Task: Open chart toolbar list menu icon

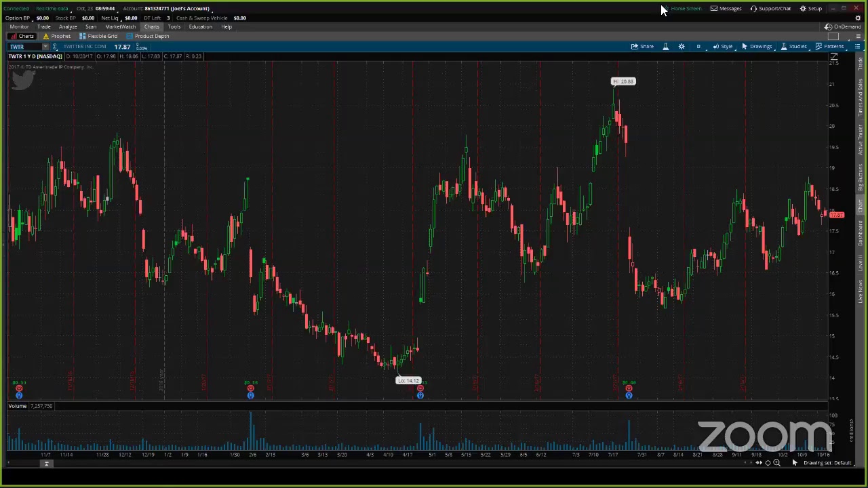Action: (x=858, y=47)
